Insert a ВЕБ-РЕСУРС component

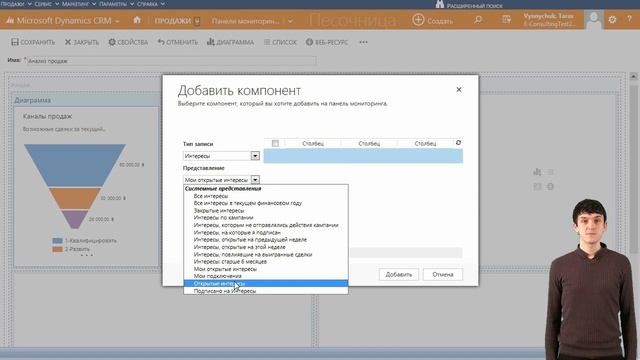pos(327,42)
